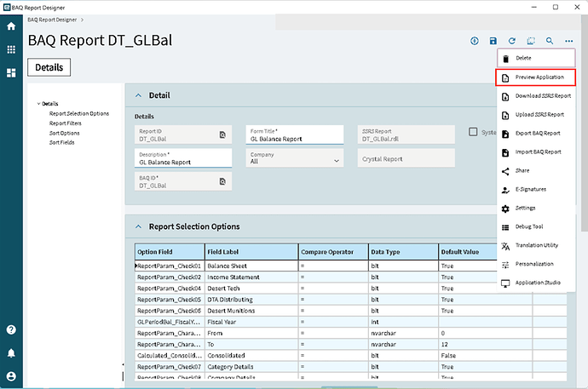
Task: Click the BAQ Report Designer breadcrumb link
Action: [x=52, y=20]
